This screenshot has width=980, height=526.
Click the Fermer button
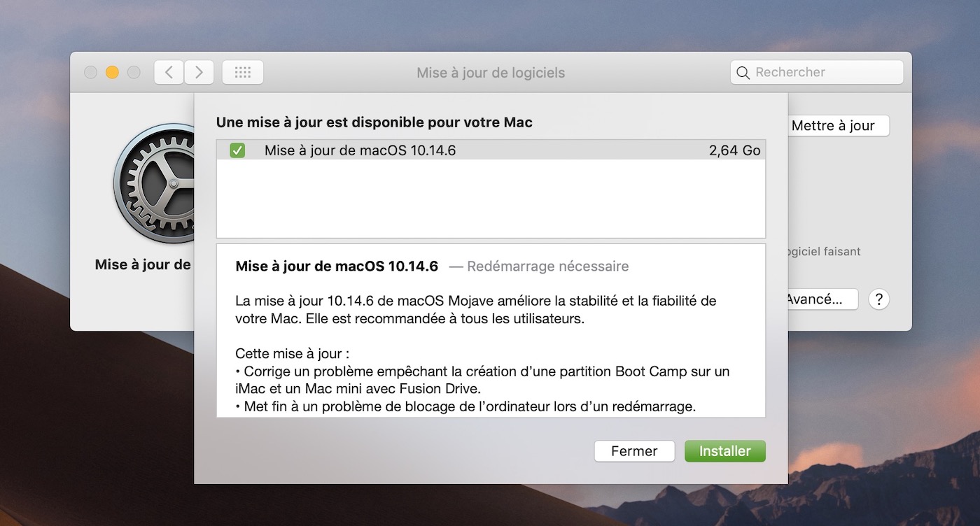click(634, 451)
